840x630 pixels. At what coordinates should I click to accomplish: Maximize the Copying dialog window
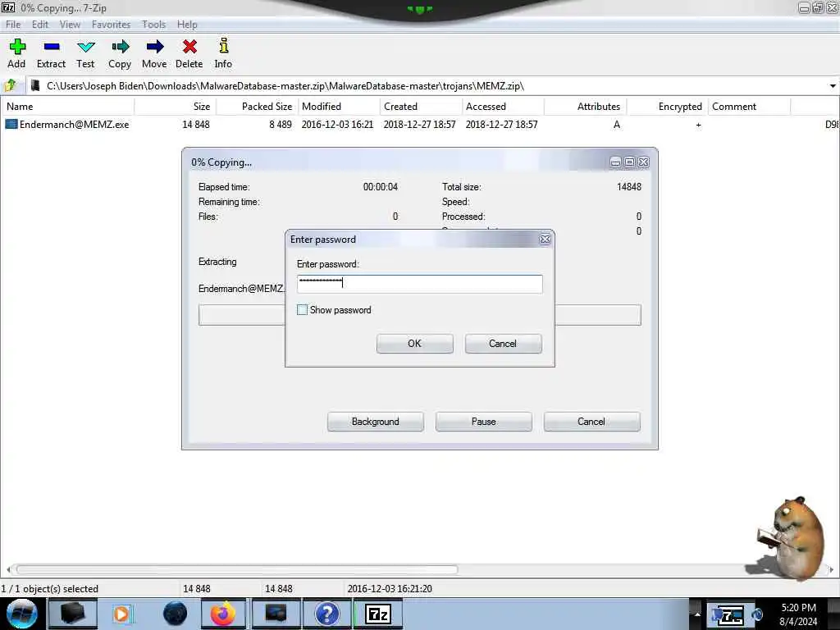pos(629,162)
